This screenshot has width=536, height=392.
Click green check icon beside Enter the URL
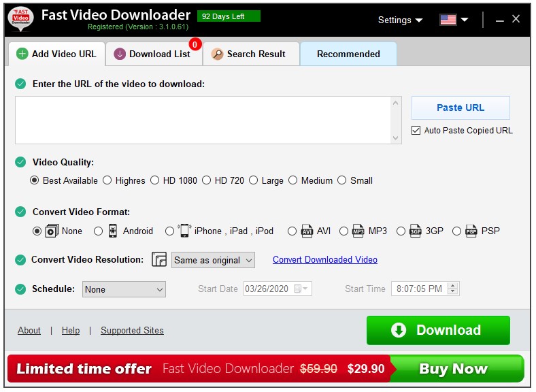(x=20, y=84)
